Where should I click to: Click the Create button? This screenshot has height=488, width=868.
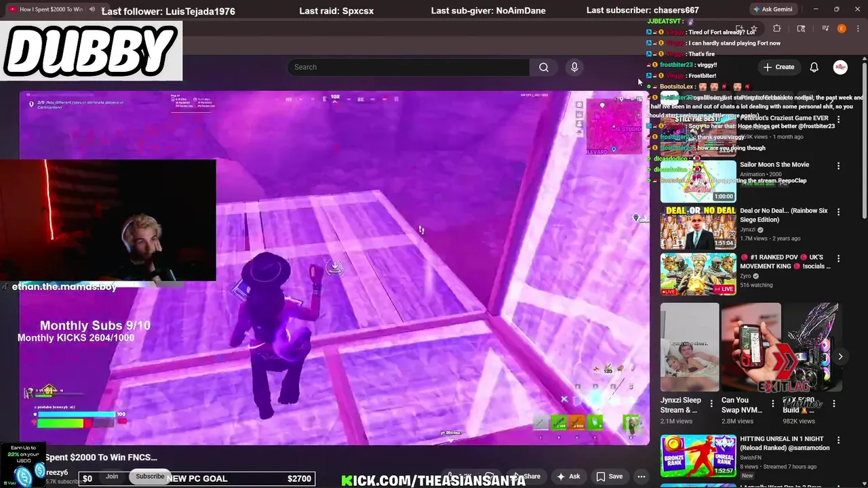(x=778, y=67)
